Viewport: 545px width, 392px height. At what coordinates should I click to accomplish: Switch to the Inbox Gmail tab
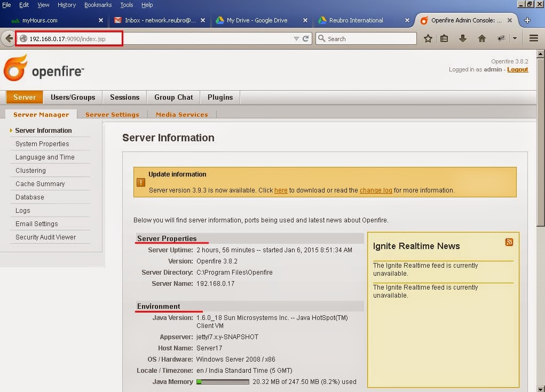160,20
